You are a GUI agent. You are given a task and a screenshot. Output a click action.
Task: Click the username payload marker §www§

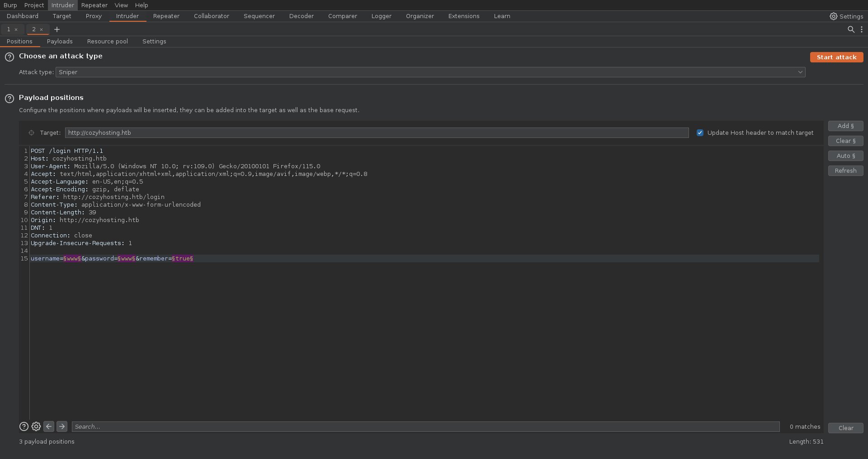pos(72,259)
